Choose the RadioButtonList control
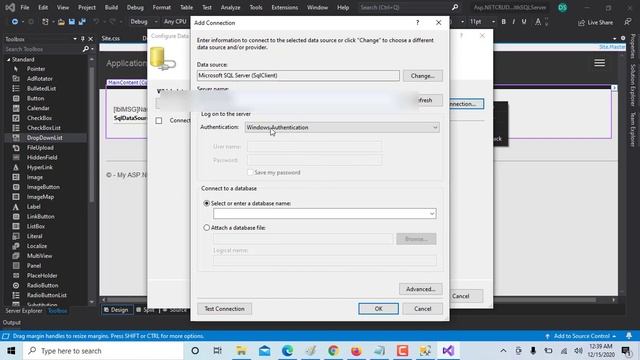The image size is (640, 360). (x=47, y=296)
